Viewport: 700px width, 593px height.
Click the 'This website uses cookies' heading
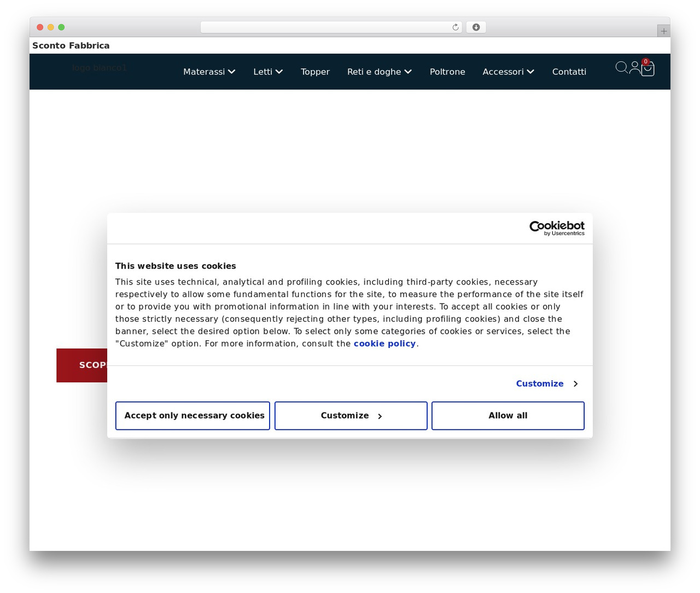tap(176, 266)
